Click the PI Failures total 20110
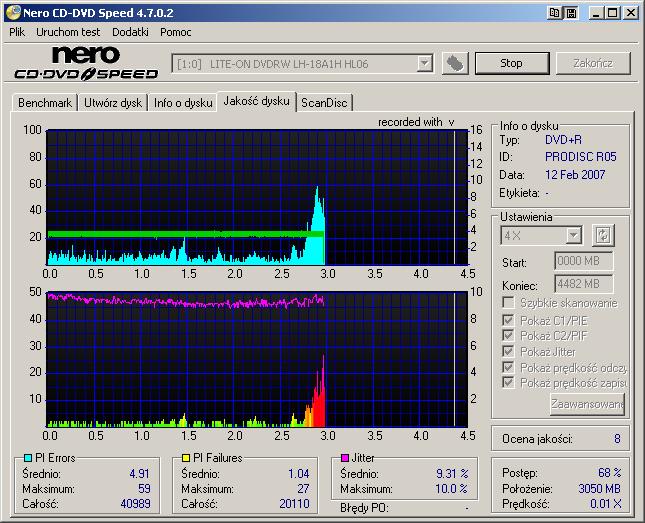The image size is (645, 523). coord(294,504)
